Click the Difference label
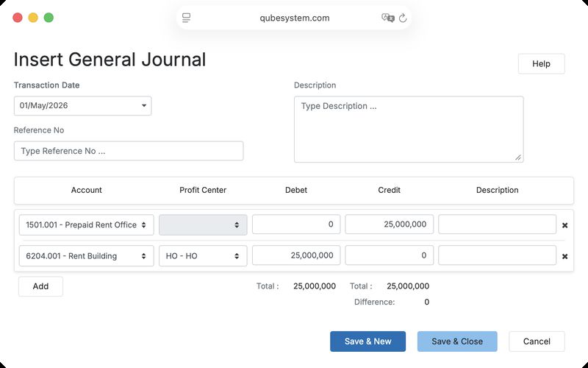 pyautogui.click(x=374, y=302)
